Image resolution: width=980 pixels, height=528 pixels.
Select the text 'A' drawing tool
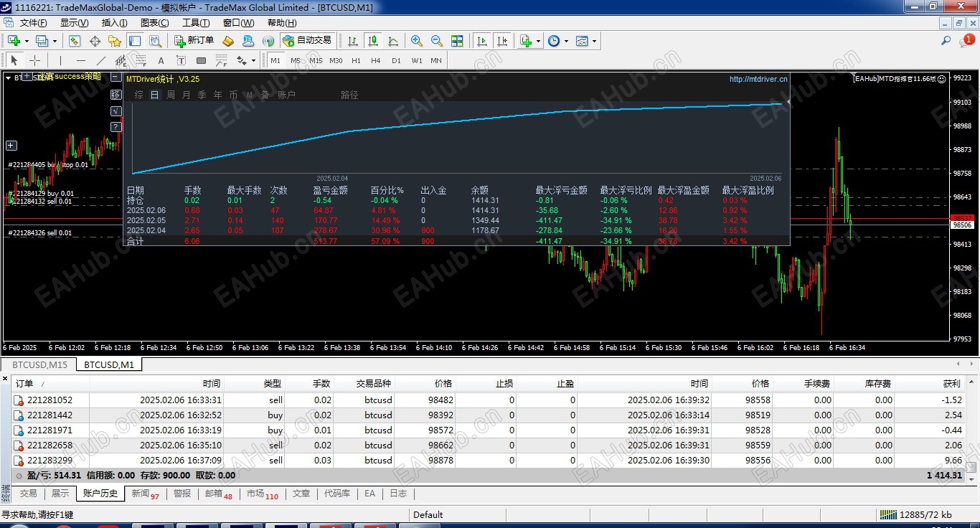click(161, 61)
